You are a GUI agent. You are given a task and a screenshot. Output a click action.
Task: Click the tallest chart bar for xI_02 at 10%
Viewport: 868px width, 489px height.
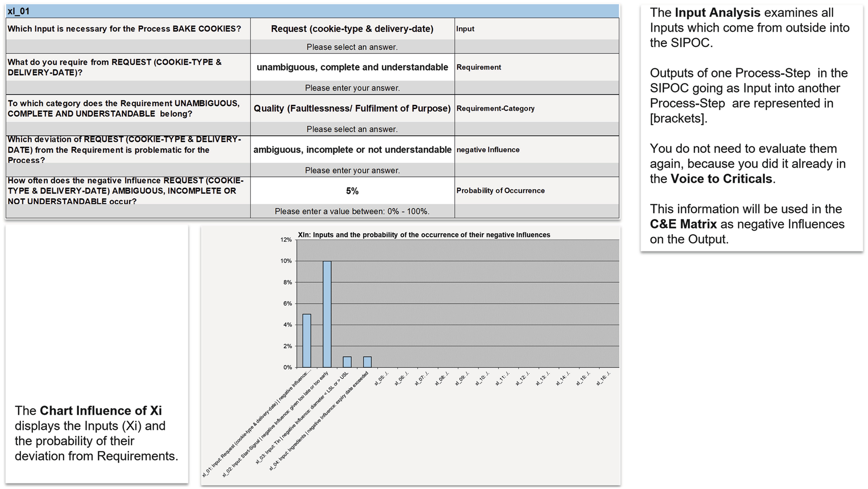coord(327,314)
